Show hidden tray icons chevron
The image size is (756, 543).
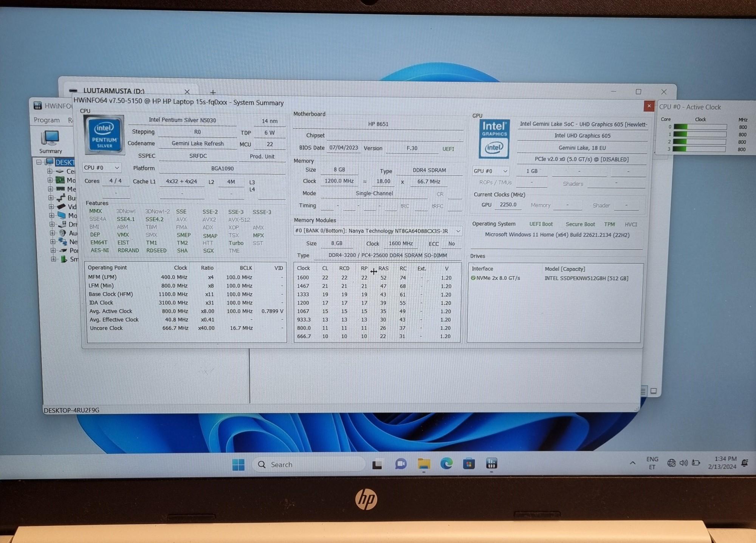click(632, 463)
